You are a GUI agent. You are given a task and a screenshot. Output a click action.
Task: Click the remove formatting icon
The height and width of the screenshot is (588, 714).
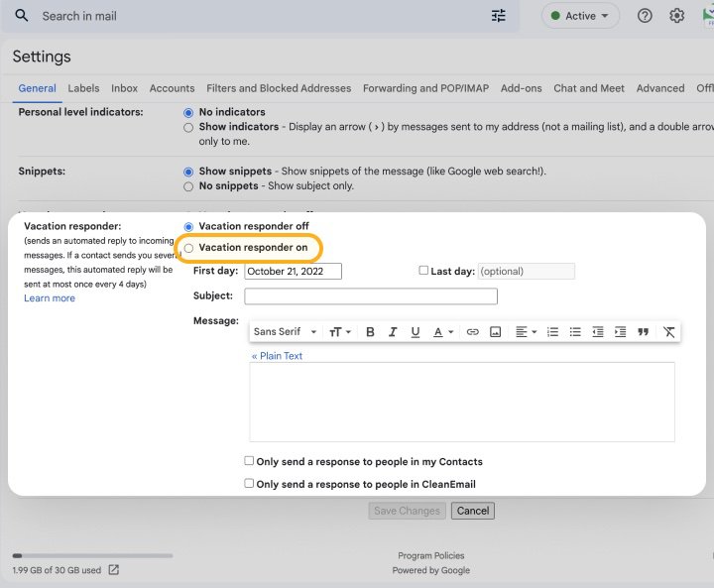coord(669,332)
